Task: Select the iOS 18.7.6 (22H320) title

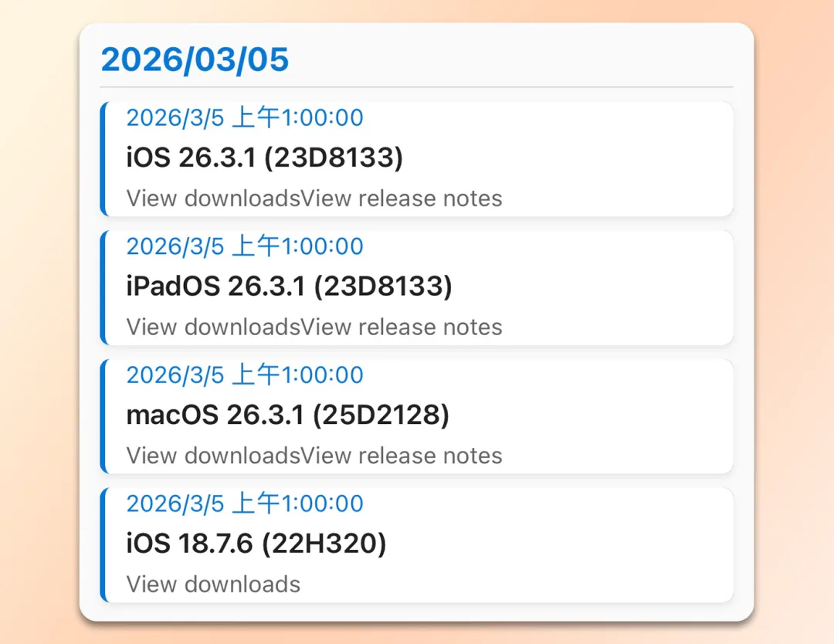Action: (256, 544)
